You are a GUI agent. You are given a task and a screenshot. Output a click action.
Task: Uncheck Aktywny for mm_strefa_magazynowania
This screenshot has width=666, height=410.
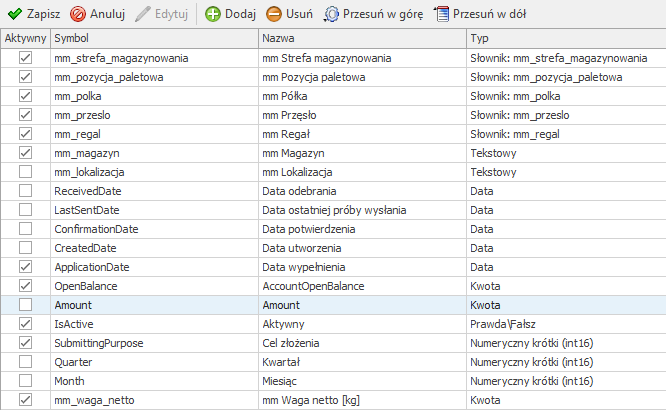click(25, 58)
